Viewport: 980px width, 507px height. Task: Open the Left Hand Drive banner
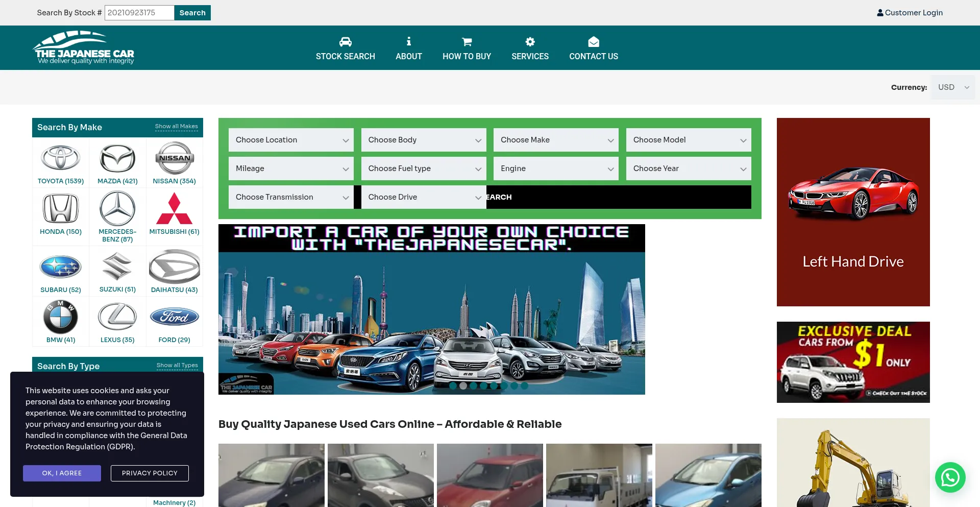(853, 212)
